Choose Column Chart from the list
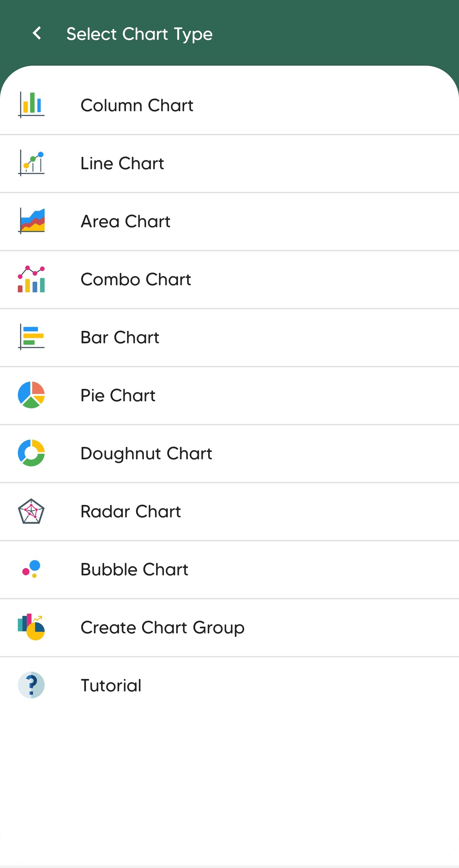 pos(137,105)
